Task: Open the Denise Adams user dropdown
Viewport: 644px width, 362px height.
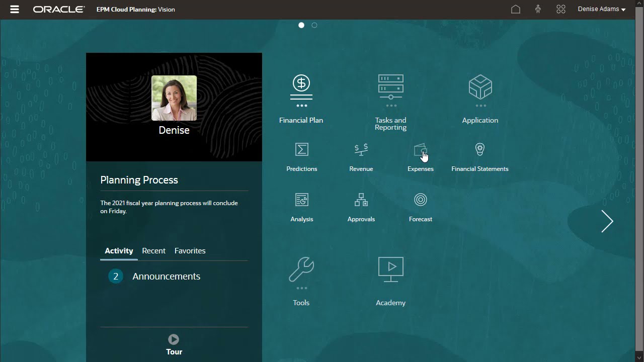Action: [602, 10]
